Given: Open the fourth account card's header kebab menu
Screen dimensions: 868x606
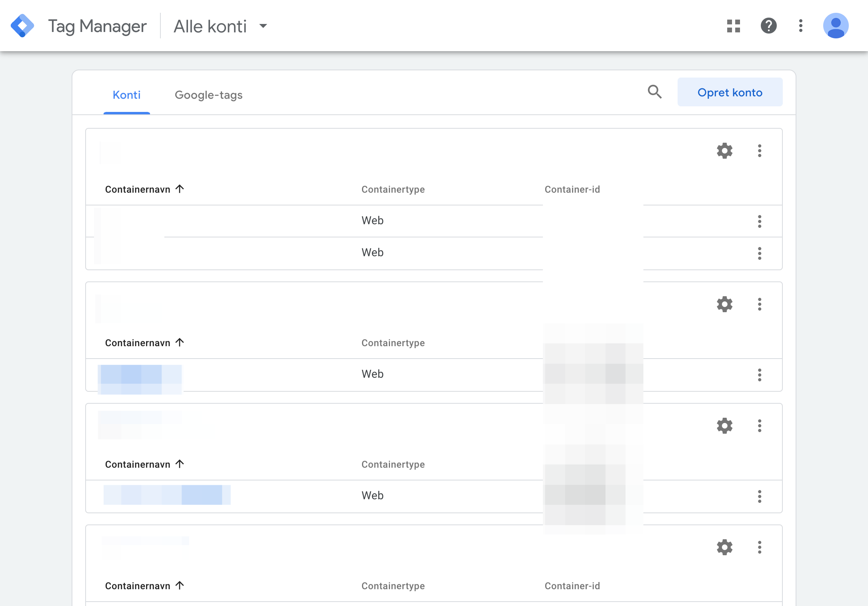Looking at the screenshot, I should tap(760, 547).
